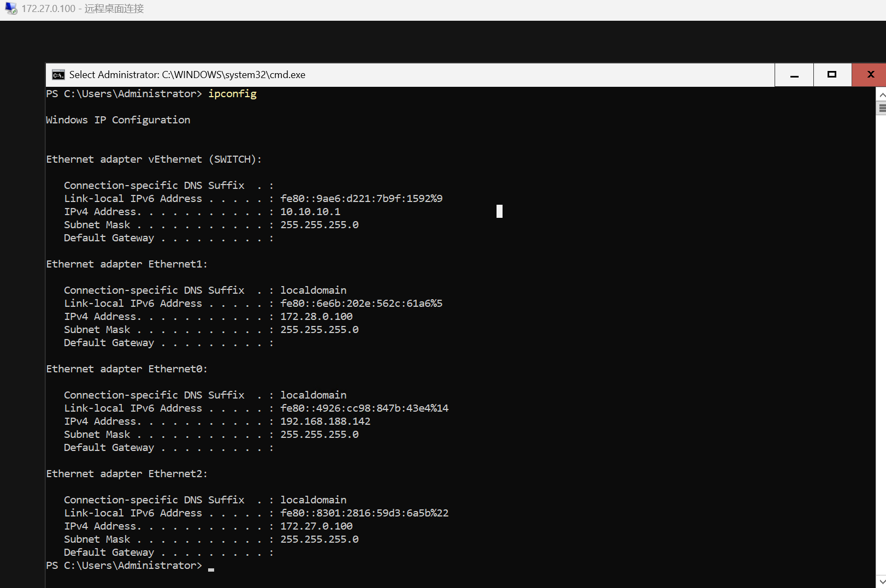Screen dimensions: 886x588
Task: Click the scrollbar down arrow
Action: click(x=882, y=581)
